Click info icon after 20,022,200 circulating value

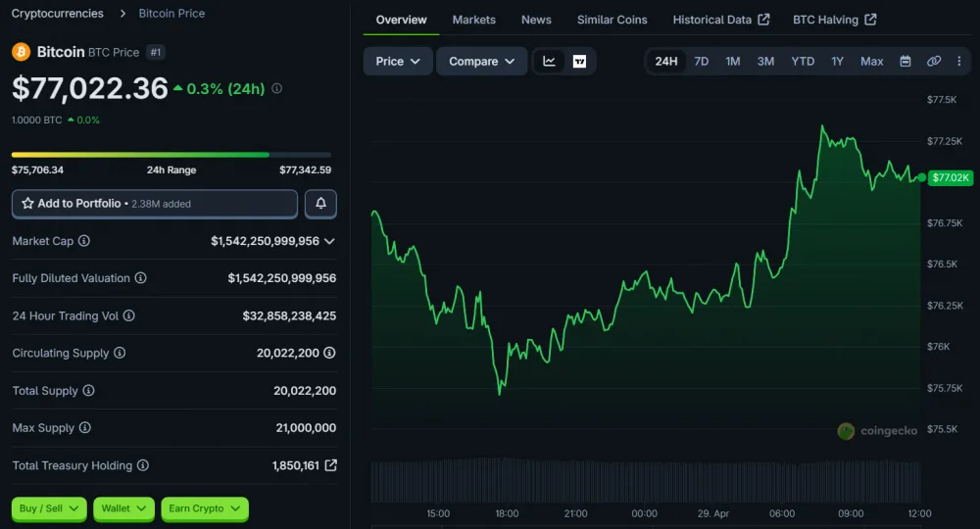pyautogui.click(x=329, y=353)
